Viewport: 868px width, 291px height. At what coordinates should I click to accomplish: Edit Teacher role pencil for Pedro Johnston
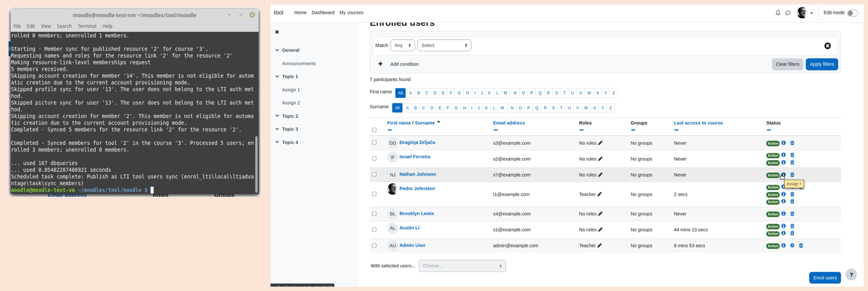click(x=599, y=194)
